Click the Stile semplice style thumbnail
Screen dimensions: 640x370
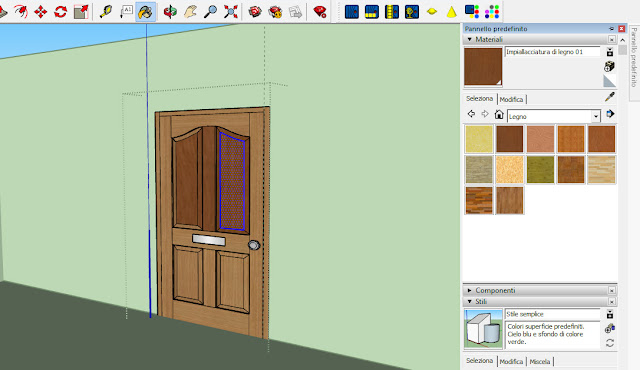pyautogui.click(x=483, y=329)
